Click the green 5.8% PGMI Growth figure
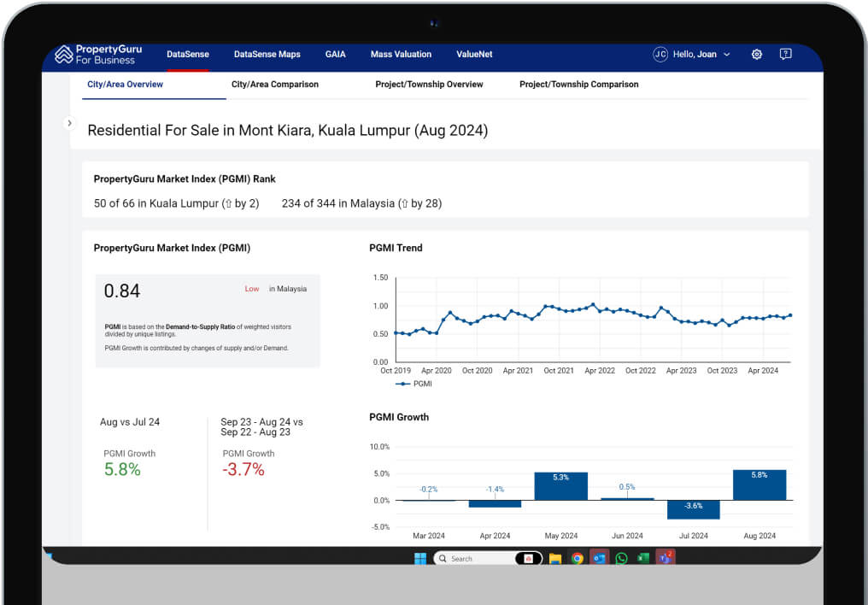868x605 pixels. pos(122,469)
